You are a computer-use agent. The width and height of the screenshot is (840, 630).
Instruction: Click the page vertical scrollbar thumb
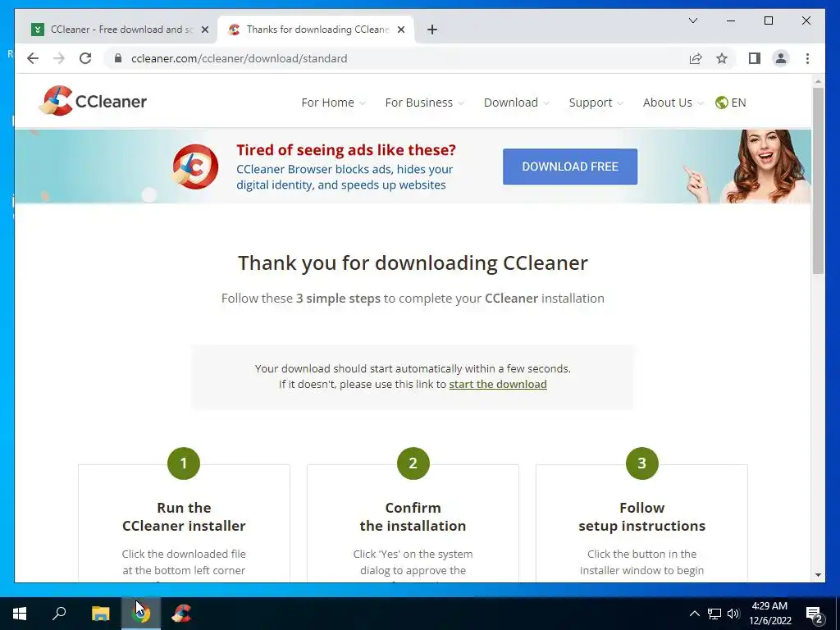coord(818,181)
